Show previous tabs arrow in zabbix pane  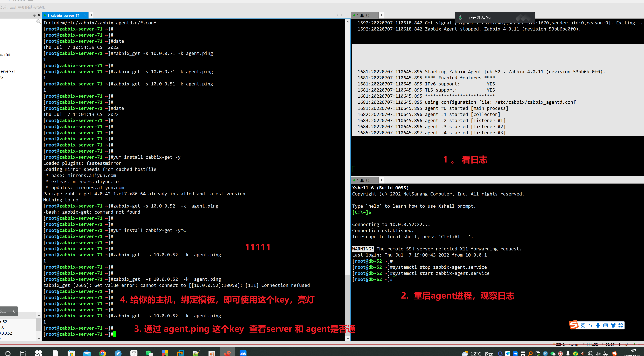[x=337, y=15]
